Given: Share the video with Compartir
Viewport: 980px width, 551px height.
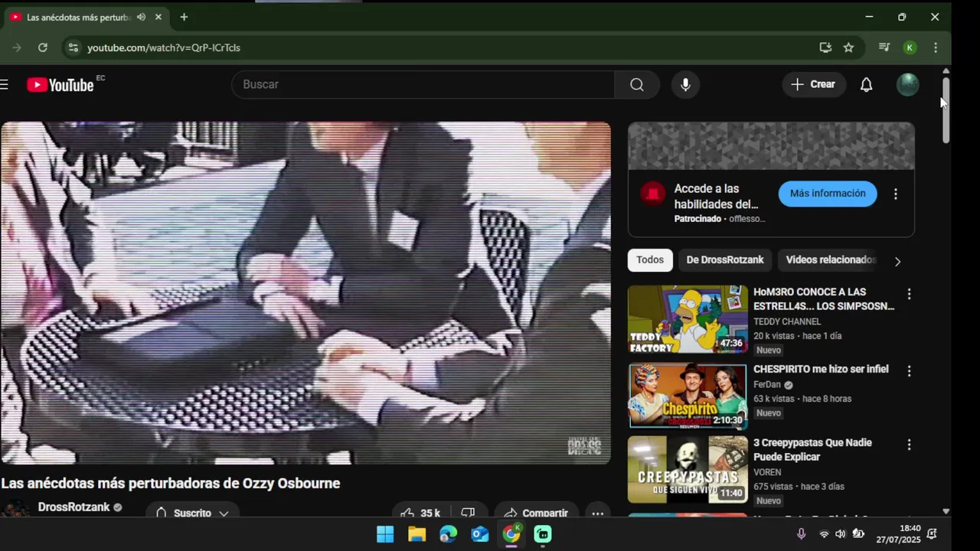Looking at the screenshot, I should click(x=537, y=513).
